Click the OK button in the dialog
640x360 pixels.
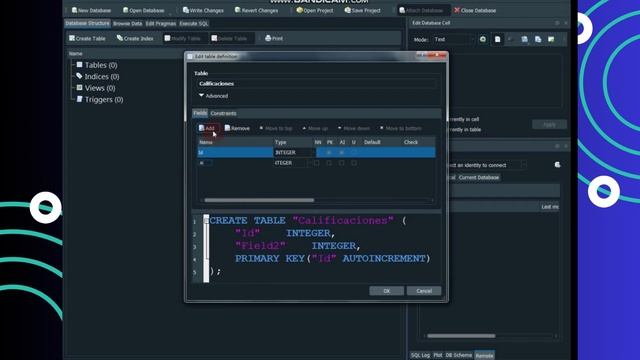point(387,291)
